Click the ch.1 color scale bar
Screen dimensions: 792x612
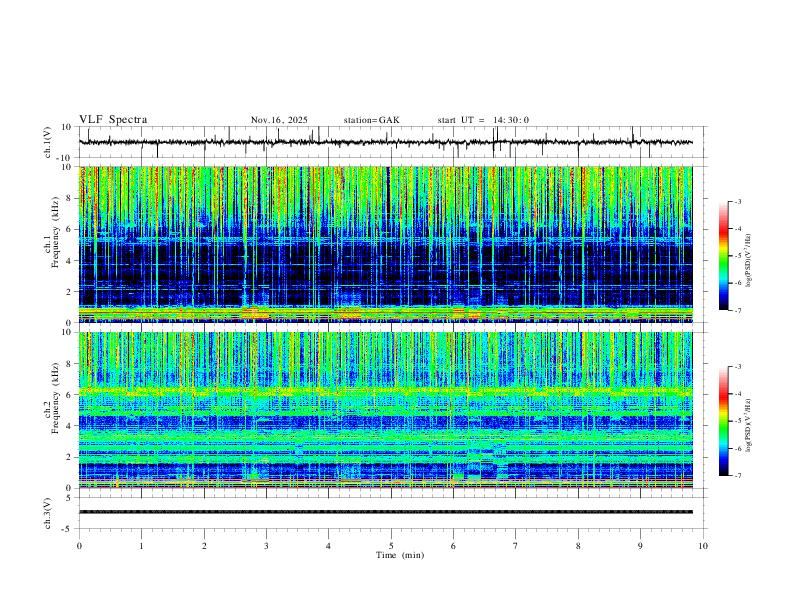click(724, 256)
